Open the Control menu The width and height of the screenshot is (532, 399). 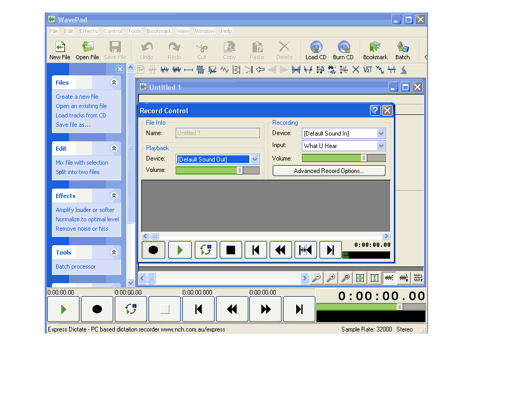click(113, 31)
